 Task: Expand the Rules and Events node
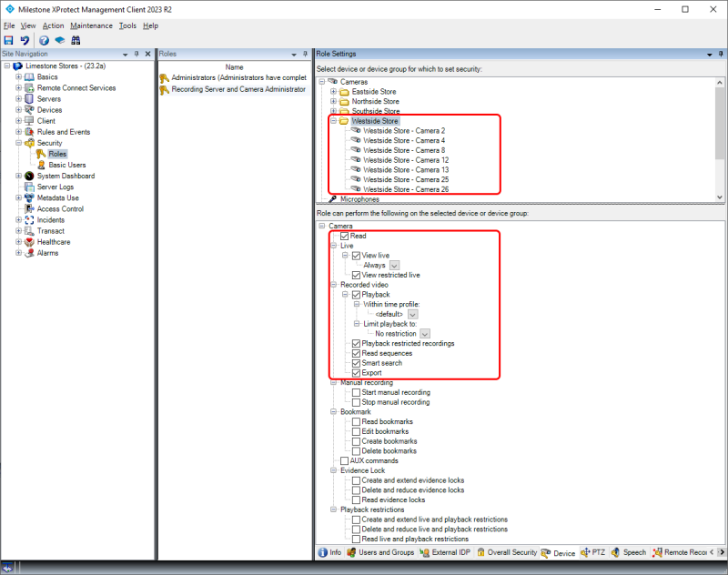pyautogui.click(x=18, y=132)
